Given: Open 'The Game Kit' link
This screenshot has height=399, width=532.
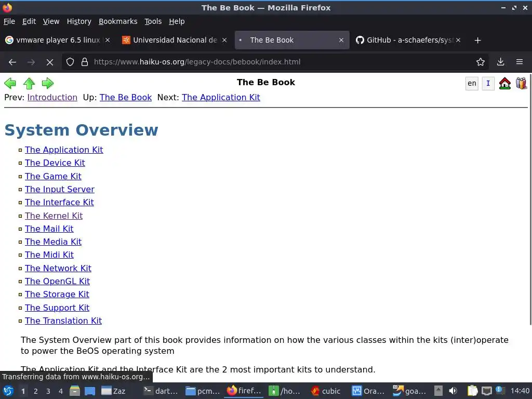Looking at the screenshot, I should [x=53, y=177].
